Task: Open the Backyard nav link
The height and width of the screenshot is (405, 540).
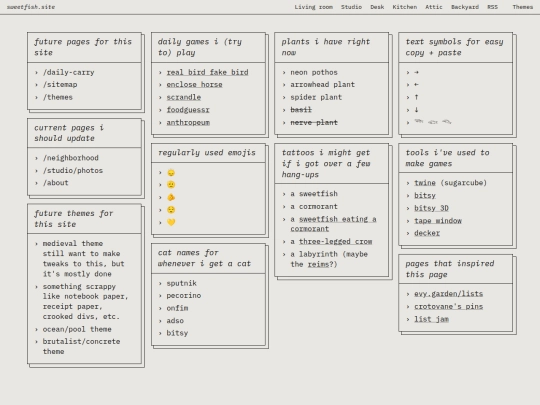Action: 465,7
